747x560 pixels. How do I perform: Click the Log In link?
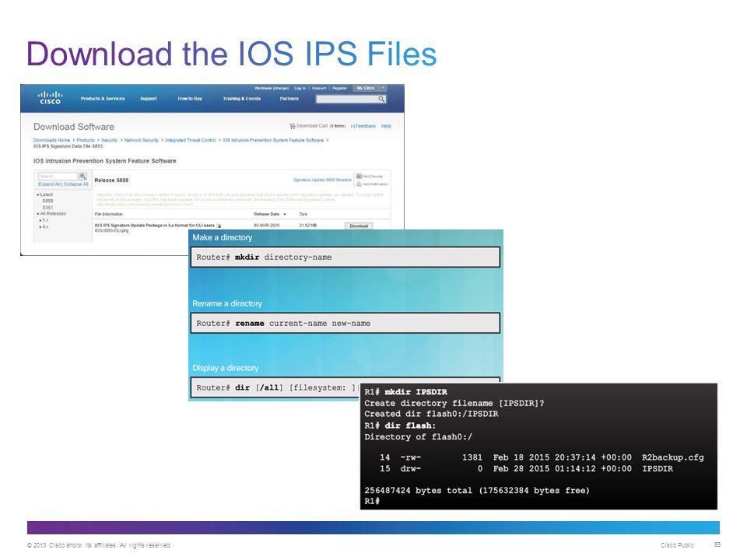pyautogui.click(x=300, y=88)
